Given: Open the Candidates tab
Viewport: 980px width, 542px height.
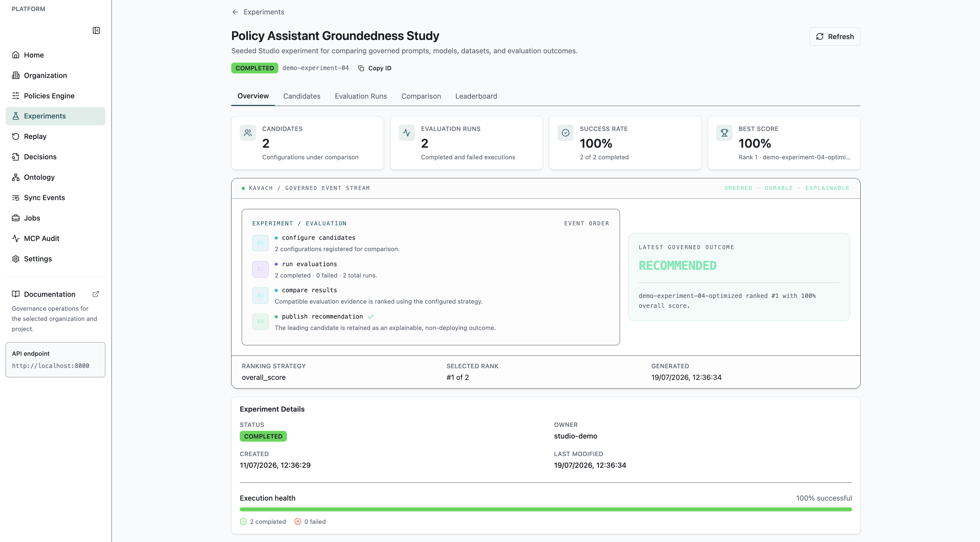Looking at the screenshot, I should click(x=302, y=96).
